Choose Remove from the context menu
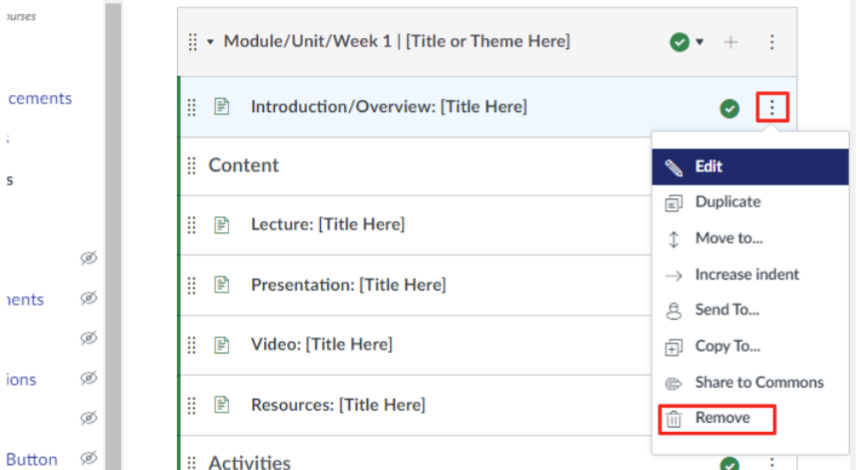 coord(722,418)
